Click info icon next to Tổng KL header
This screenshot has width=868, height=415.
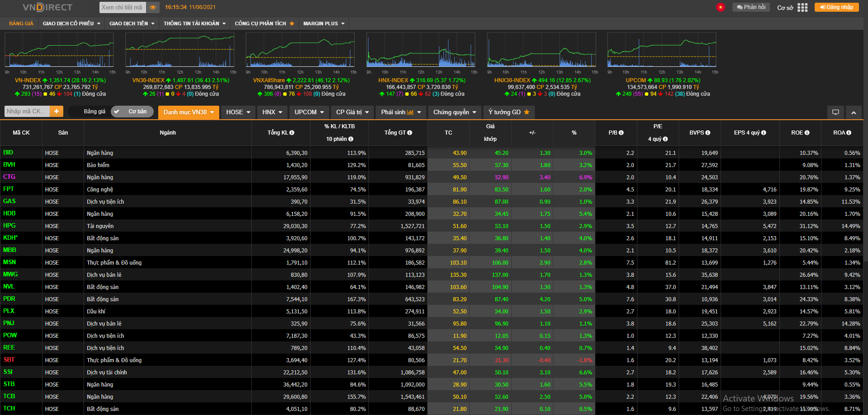tap(292, 133)
